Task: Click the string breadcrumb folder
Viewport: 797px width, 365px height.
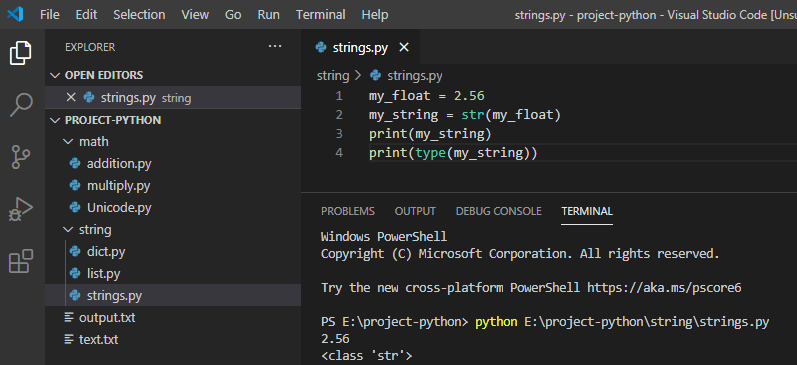Action: pos(333,76)
